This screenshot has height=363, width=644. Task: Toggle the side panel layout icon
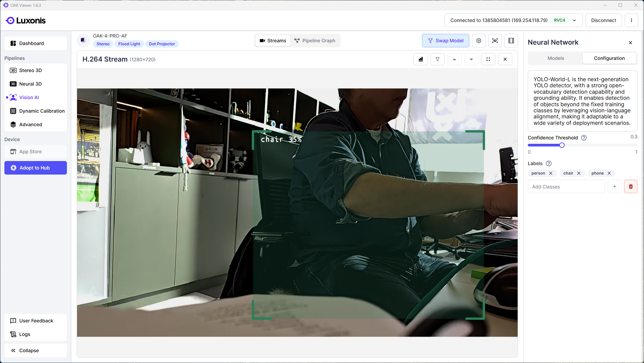(x=511, y=41)
